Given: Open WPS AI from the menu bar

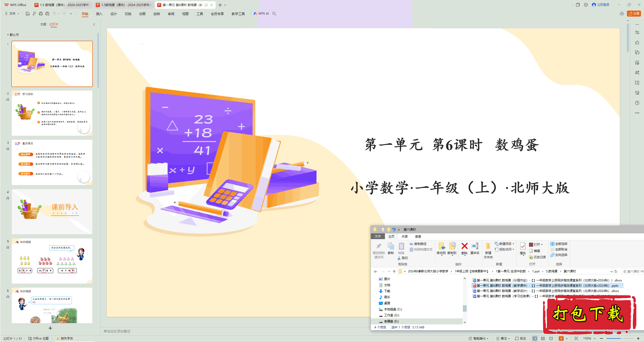Looking at the screenshot, I should [261, 14].
